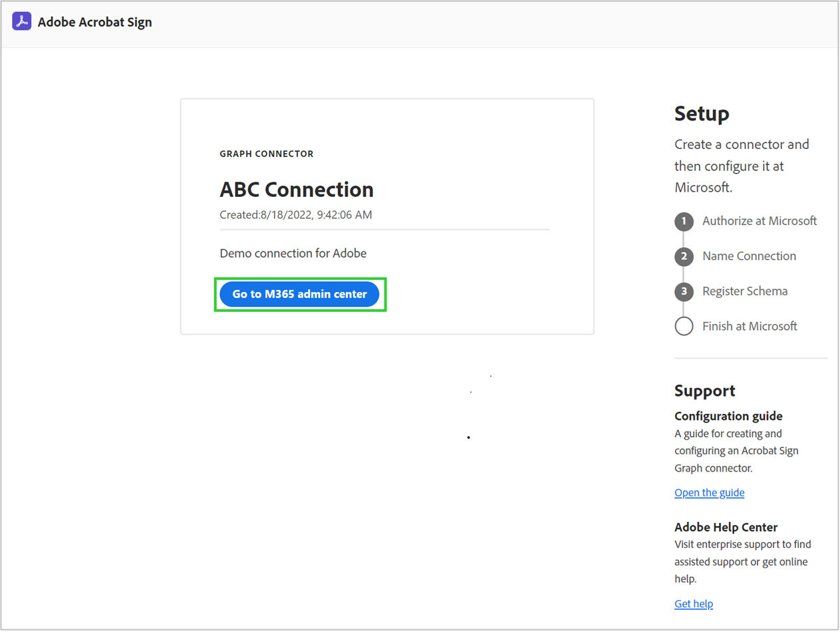Click the Adobe Acrobat Sign logo icon
Viewport: 840px width, 632px height.
click(22, 22)
